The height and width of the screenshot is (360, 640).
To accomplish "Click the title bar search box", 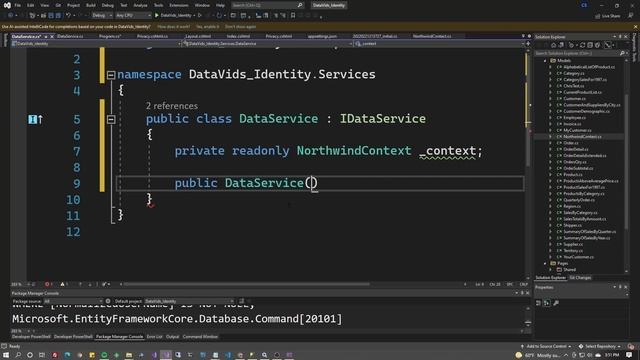I will coord(267,5).
